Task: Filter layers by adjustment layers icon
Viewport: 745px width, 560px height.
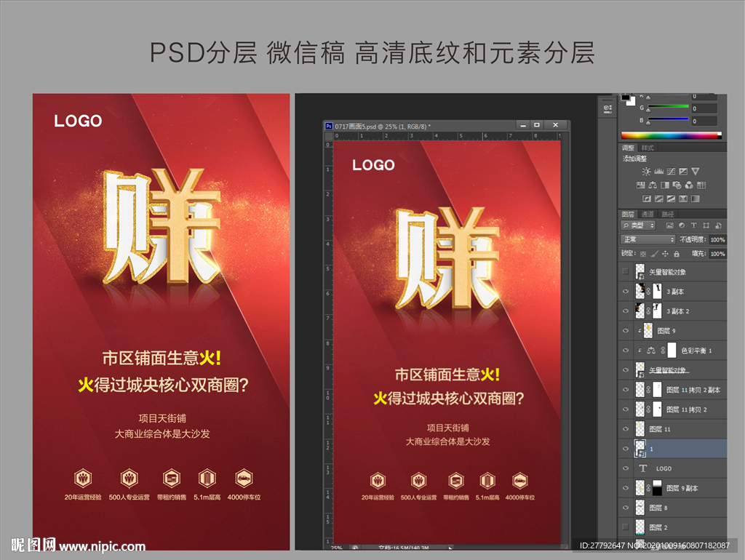Action: point(682,225)
